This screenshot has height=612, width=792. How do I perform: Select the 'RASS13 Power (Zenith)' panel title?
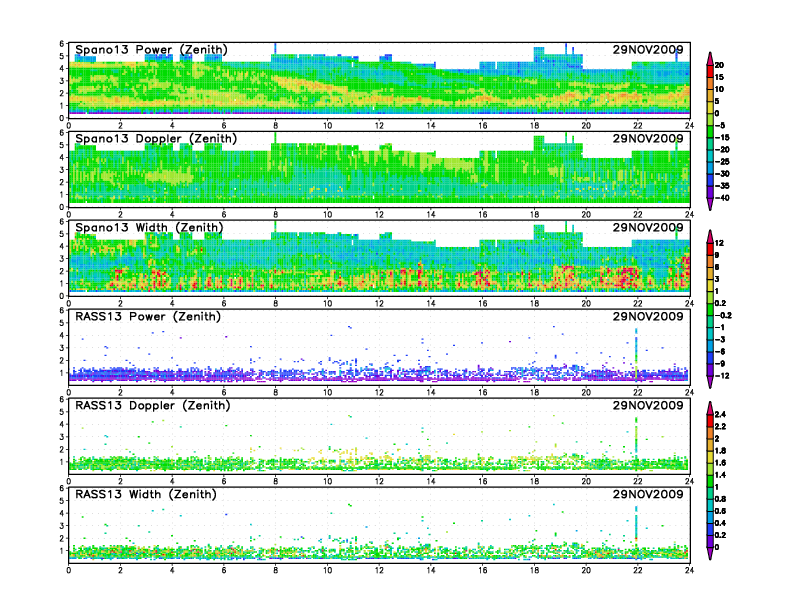148,317
